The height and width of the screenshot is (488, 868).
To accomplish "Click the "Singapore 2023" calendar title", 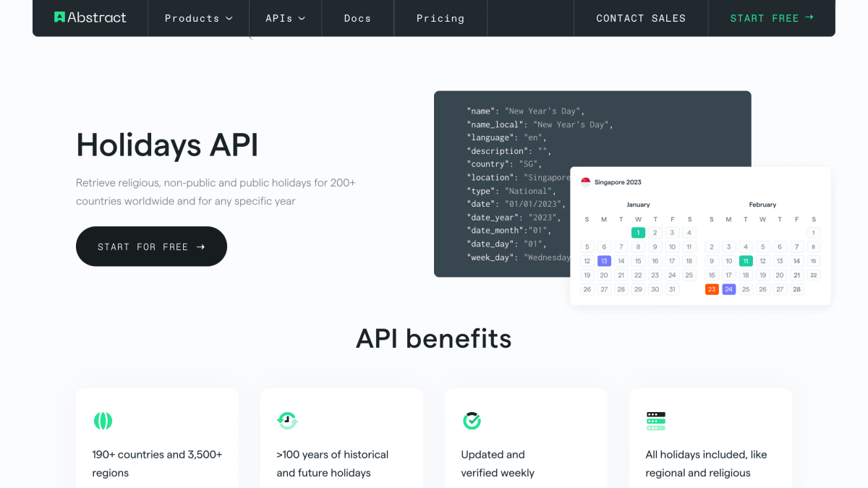I will (618, 182).
